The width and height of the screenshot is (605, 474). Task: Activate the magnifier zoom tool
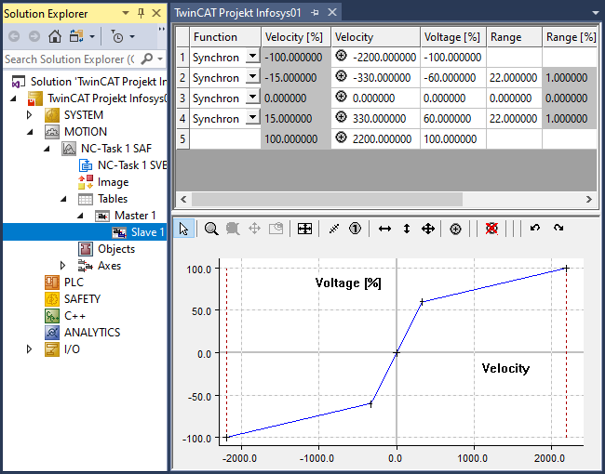[x=211, y=229]
